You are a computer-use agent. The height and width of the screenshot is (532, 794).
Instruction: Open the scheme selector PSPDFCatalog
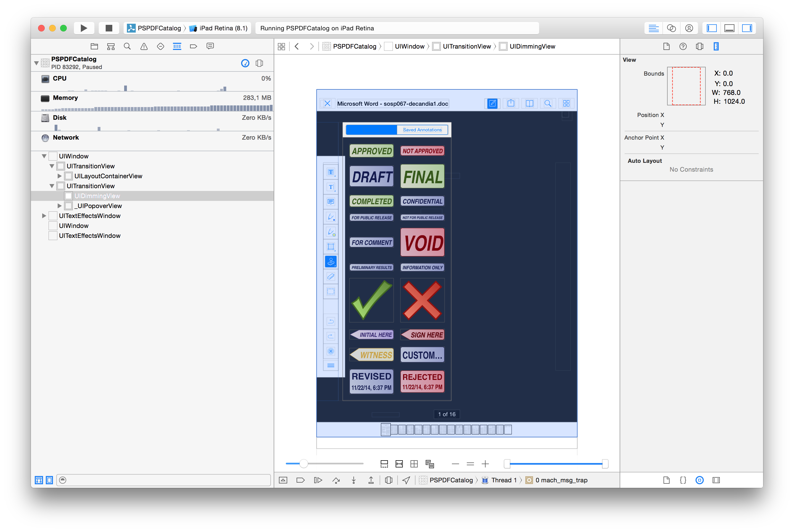coord(154,28)
